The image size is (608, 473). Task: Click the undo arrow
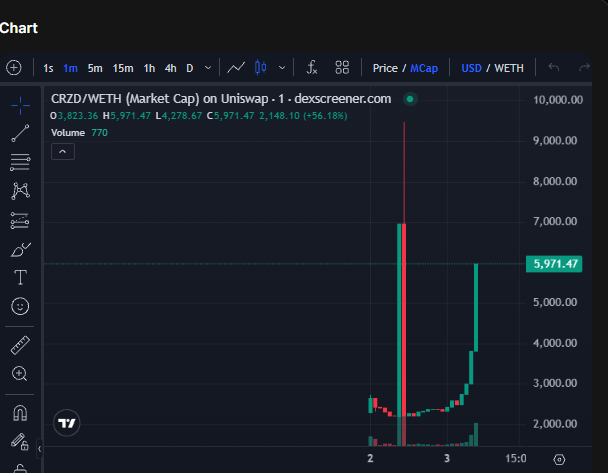pyautogui.click(x=554, y=67)
